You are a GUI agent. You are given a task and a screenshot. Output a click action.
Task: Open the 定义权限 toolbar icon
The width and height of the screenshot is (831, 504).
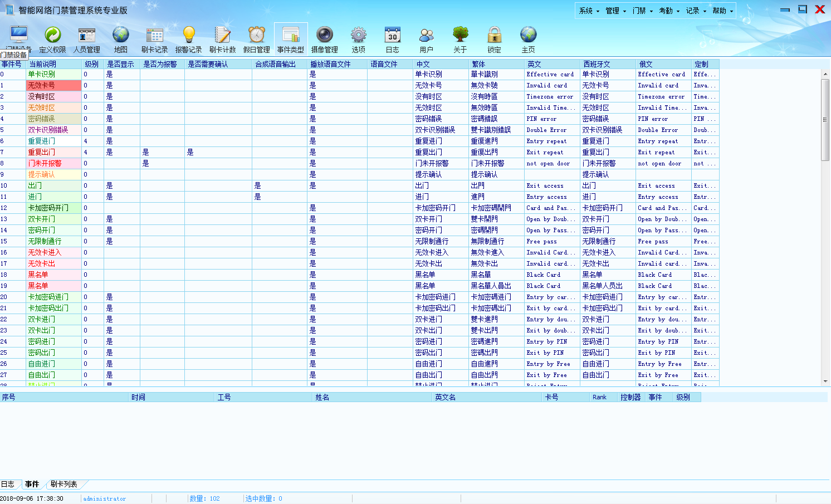point(52,40)
